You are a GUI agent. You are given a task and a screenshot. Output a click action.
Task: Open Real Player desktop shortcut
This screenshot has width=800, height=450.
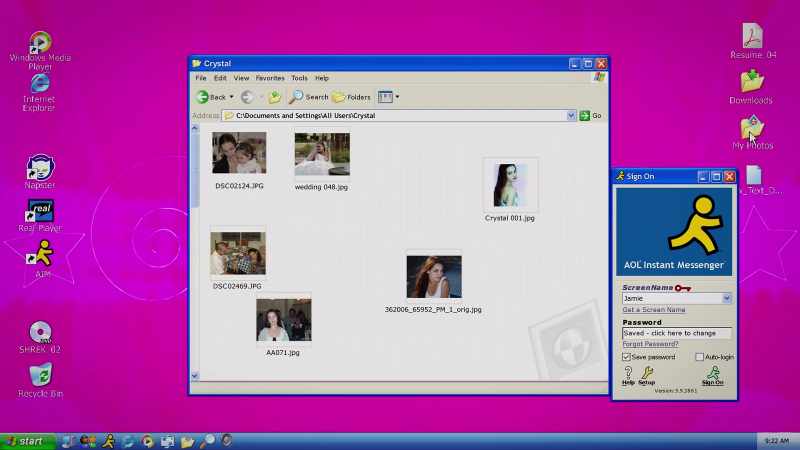pyautogui.click(x=40, y=210)
